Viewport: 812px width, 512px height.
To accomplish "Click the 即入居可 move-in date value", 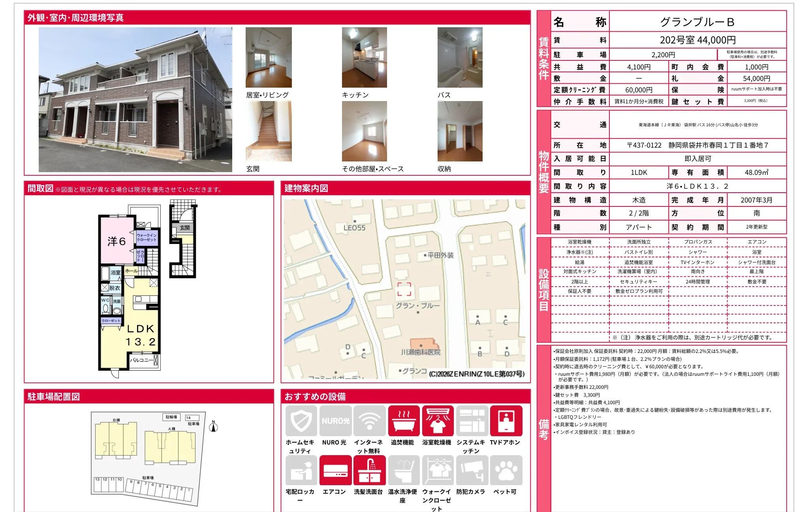I will click(698, 159).
